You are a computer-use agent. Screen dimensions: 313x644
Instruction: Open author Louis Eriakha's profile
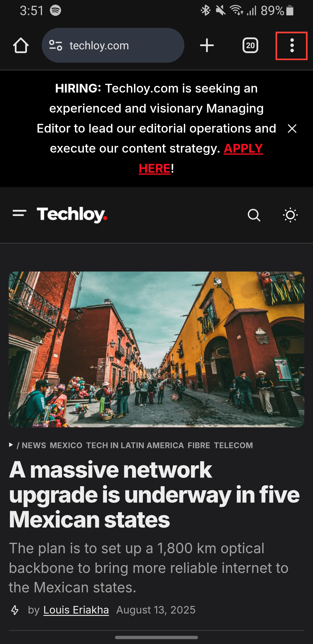(76, 610)
